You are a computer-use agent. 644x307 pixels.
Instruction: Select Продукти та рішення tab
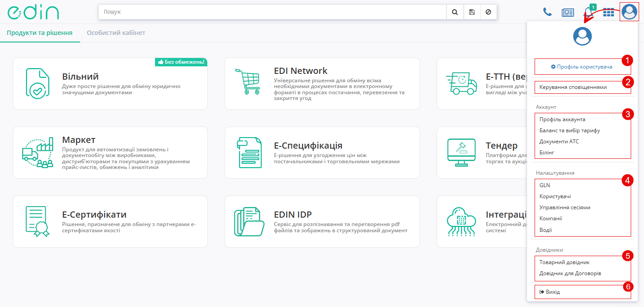pos(40,33)
